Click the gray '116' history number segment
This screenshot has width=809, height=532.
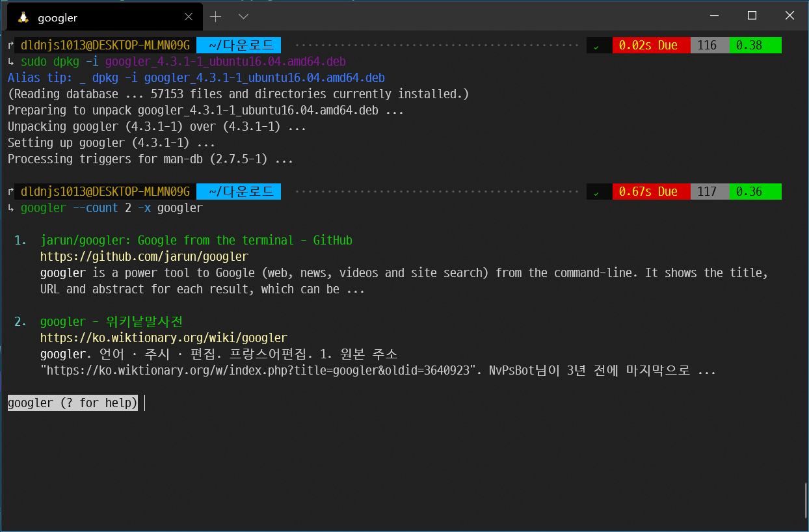click(x=710, y=46)
